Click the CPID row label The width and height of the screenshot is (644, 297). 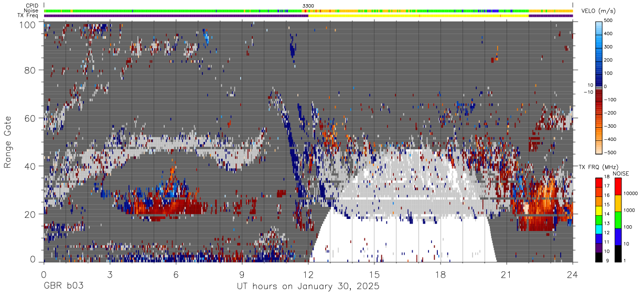(32, 6)
